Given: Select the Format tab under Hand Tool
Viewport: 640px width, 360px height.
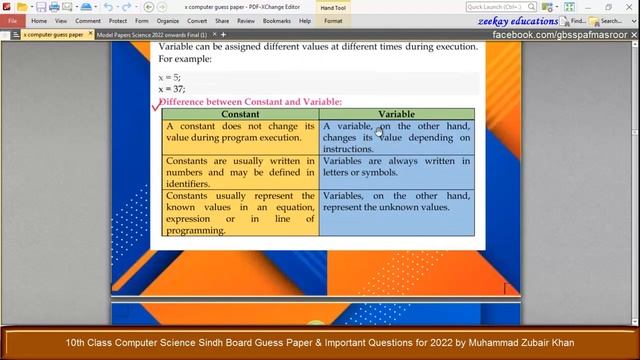Looking at the screenshot, I should click(333, 21).
